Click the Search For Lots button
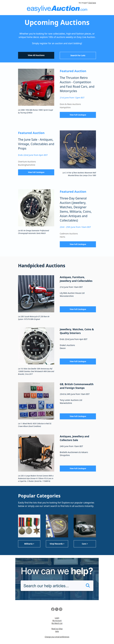This screenshot has width=114, height=644. pos(78,55)
